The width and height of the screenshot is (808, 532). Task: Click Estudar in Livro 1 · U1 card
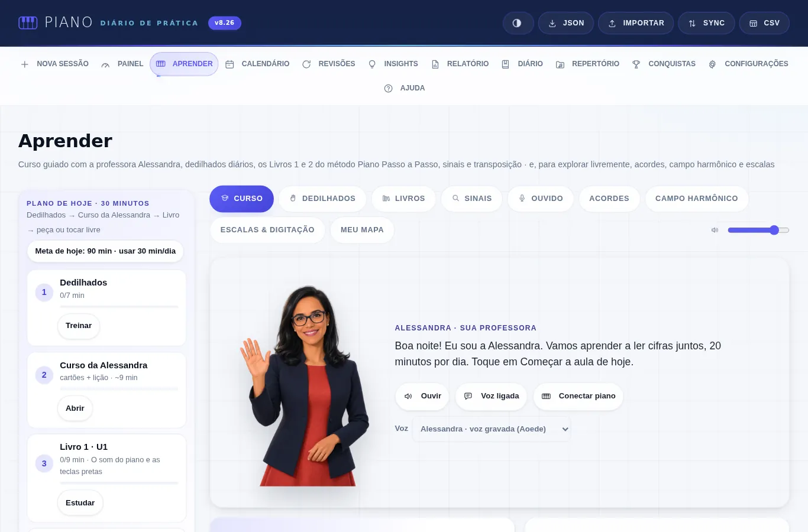click(80, 503)
